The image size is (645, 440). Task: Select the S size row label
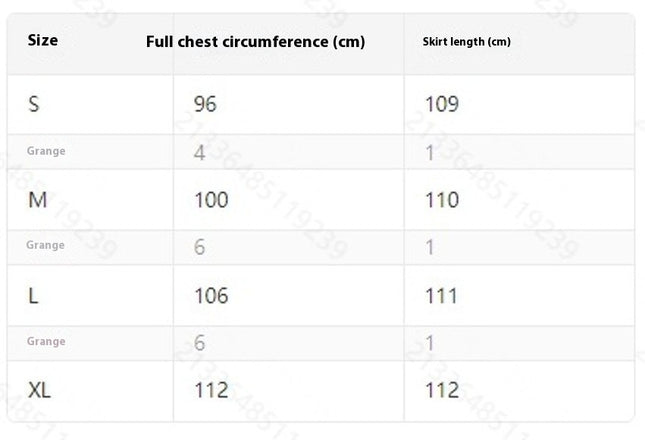point(34,104)
